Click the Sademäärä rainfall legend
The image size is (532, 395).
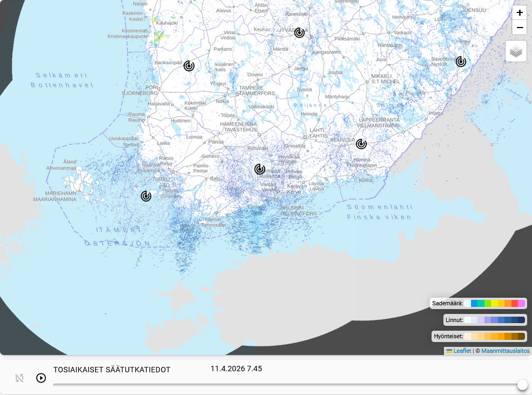point(478,303)
